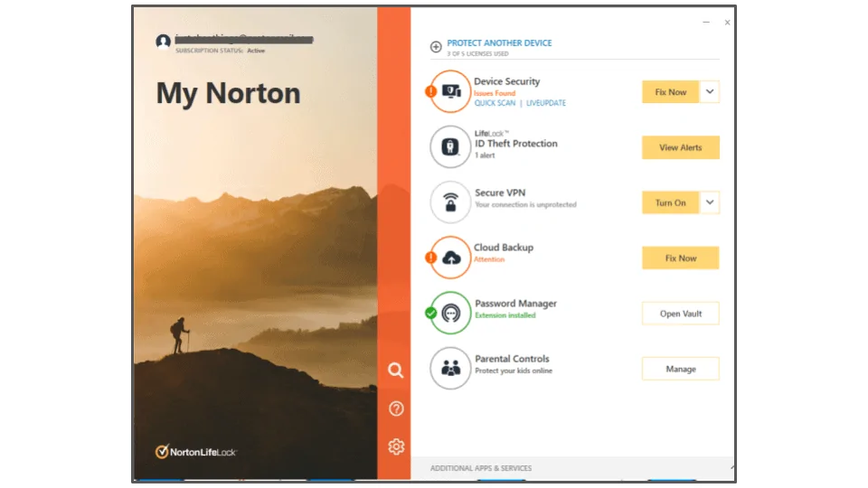Click the Protect Another Device link
This screenshot has height=488, width=868.
pos(499,42)
